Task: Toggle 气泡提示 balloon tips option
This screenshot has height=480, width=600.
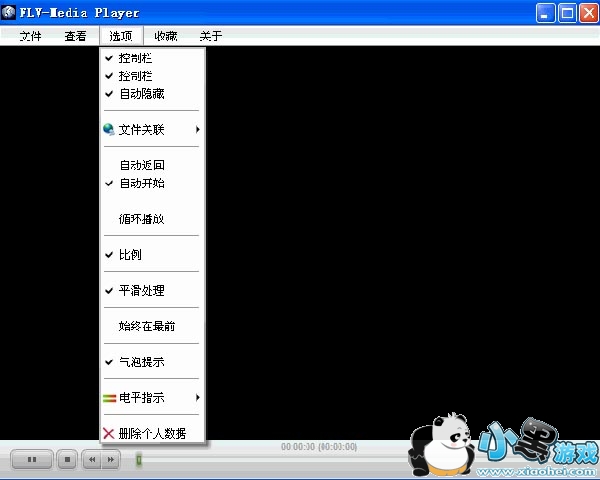Action: (x=152, y=362)
